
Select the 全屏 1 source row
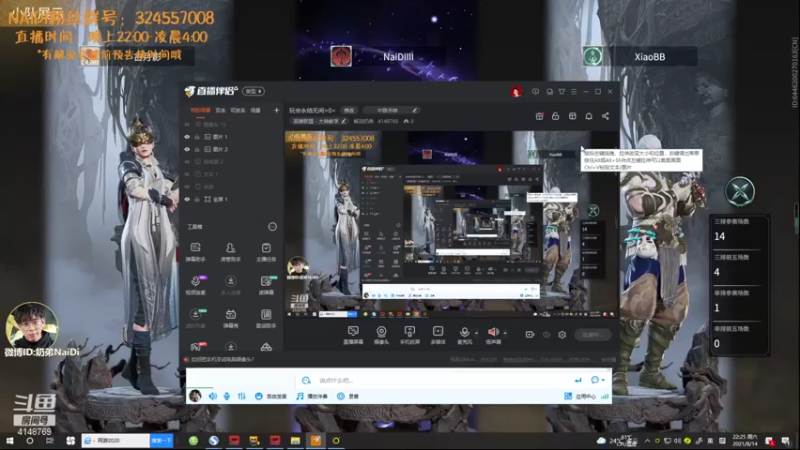pos(232,199)
